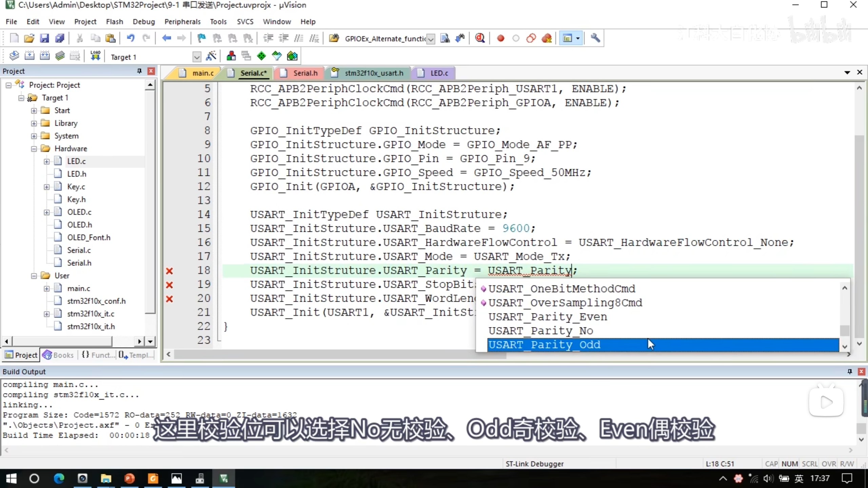Open Serial.c in project tree
This screenshot has height=488, width=868.
pyautogui.click(x=79, y=250)
